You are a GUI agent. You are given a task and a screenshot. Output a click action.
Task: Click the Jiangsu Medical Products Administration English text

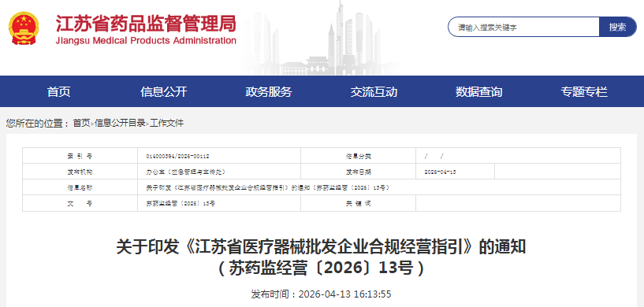[146, 41]
